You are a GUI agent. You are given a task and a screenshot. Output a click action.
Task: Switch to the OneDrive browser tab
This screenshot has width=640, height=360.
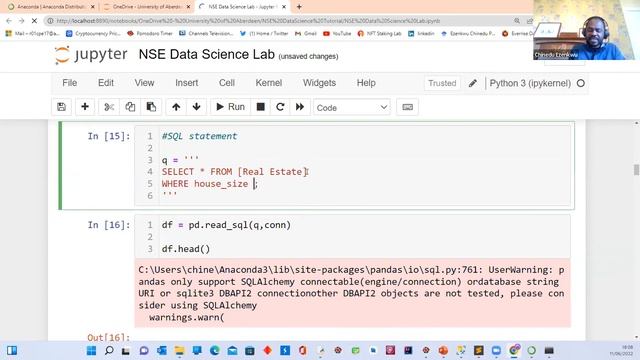147,7
